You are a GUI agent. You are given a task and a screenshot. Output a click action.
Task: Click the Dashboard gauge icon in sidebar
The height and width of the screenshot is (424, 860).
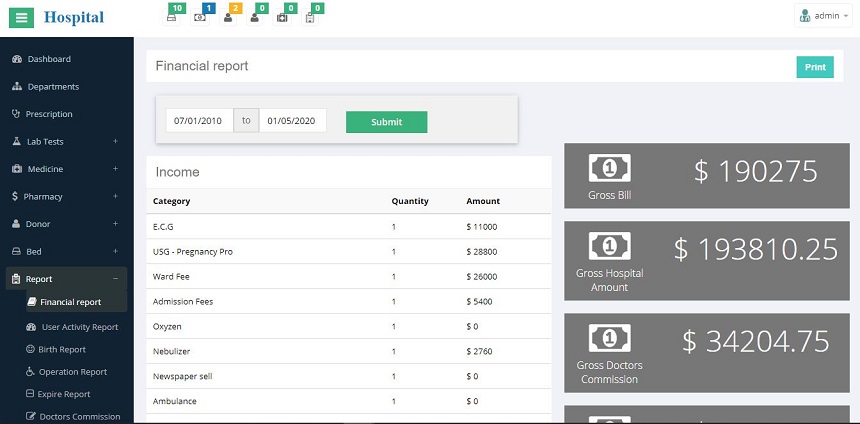(x=16, y=59)
